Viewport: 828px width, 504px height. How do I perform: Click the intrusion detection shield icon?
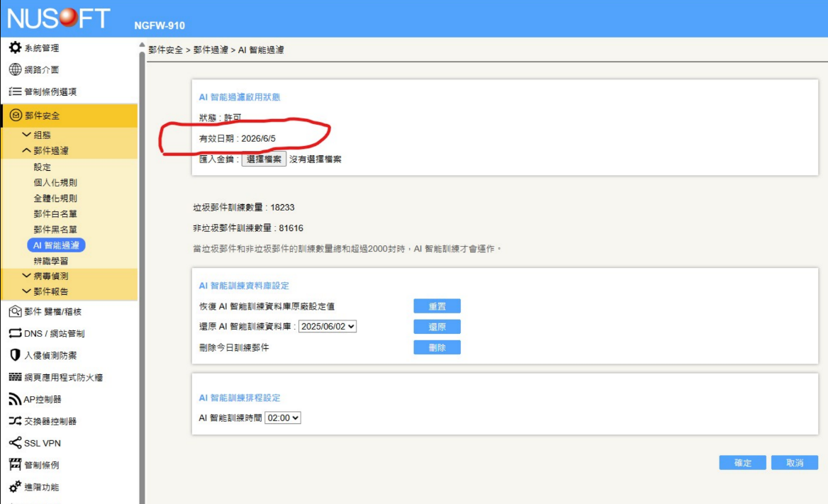click(15, 355)
